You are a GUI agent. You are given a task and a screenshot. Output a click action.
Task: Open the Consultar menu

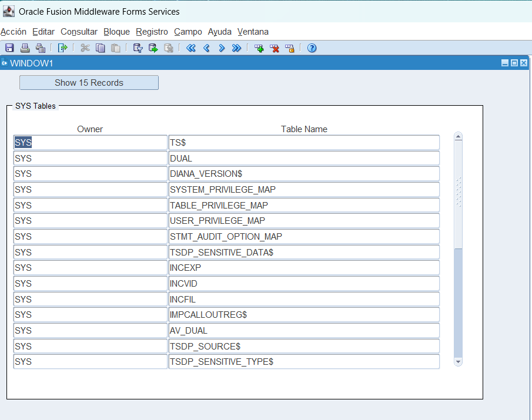pyautogui.click(x=79, y=32)
